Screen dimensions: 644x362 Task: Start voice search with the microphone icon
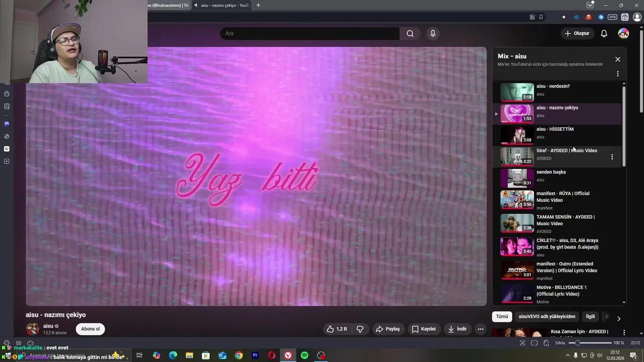click(x=433, y=34)
